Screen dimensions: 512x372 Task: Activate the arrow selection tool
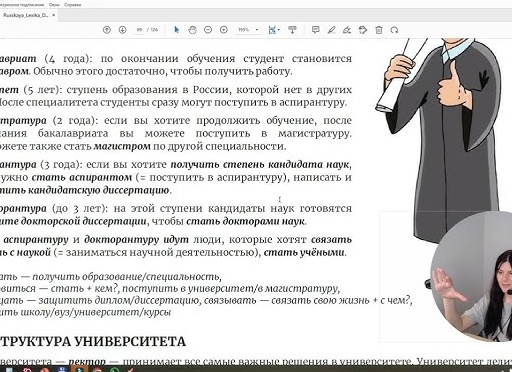tap(177, 30)
